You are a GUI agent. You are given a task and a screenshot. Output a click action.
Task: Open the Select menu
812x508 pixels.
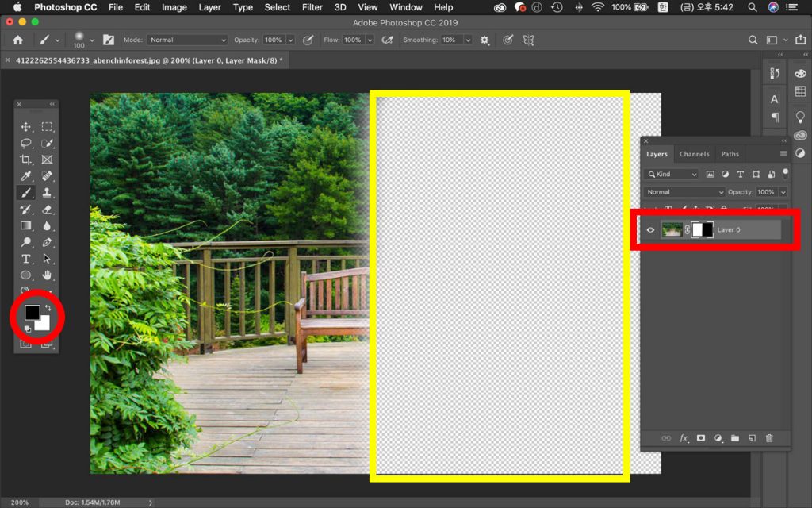[278, 7]
